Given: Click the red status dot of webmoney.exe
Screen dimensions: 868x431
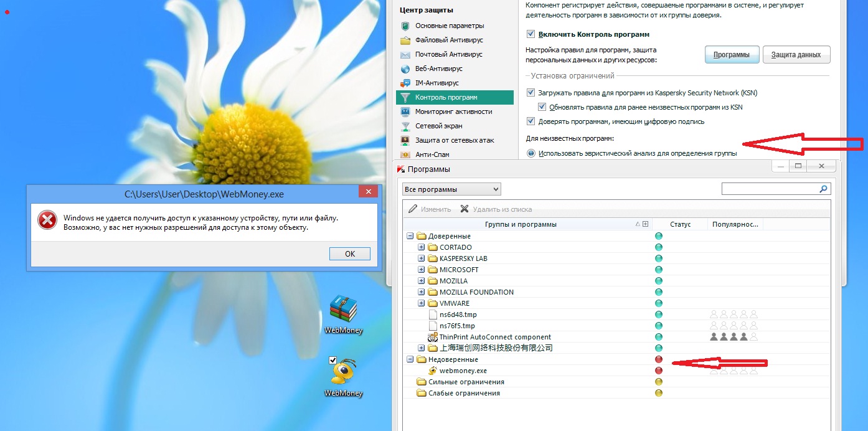Looking at the screenshot, I should click(x=659, y=371).
